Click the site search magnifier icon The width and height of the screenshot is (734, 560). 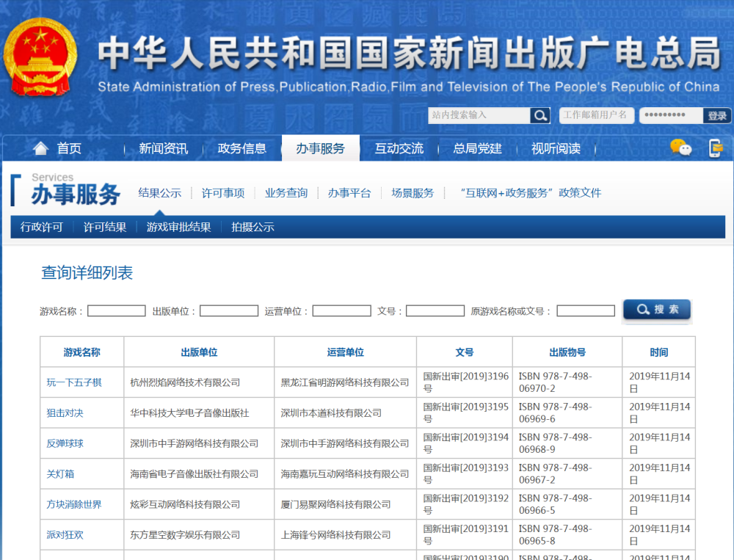[x=539, y=115]
